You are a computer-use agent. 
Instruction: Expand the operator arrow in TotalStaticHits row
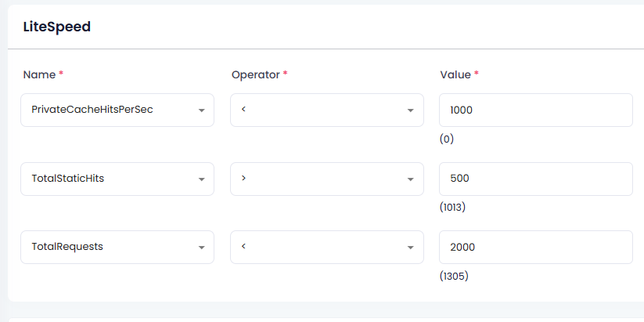click(x=410, y=179)
